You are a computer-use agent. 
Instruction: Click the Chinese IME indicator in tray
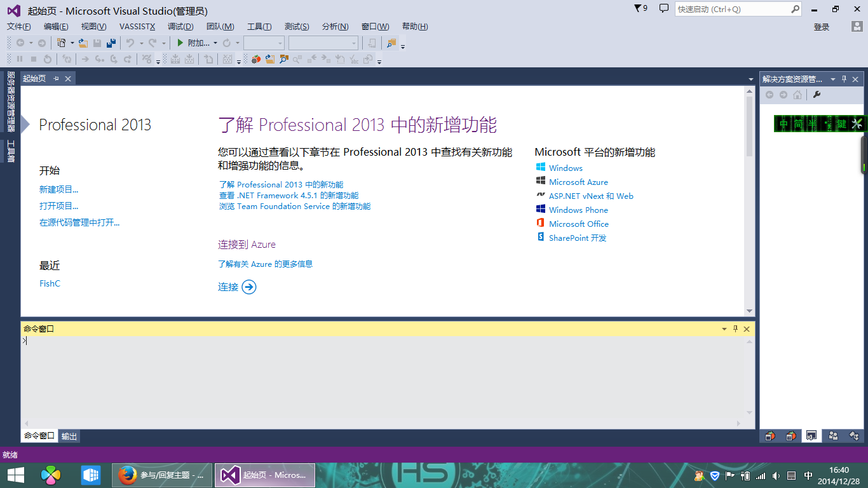click(808, 475)
